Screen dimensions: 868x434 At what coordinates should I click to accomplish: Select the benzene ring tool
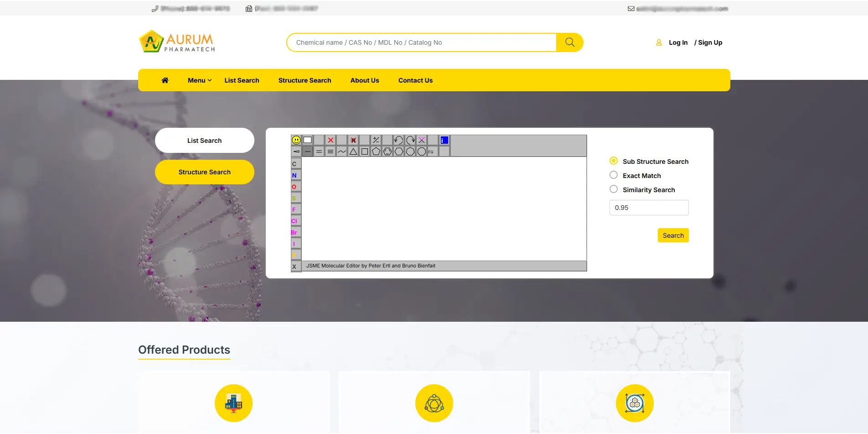tap(387, 152)
